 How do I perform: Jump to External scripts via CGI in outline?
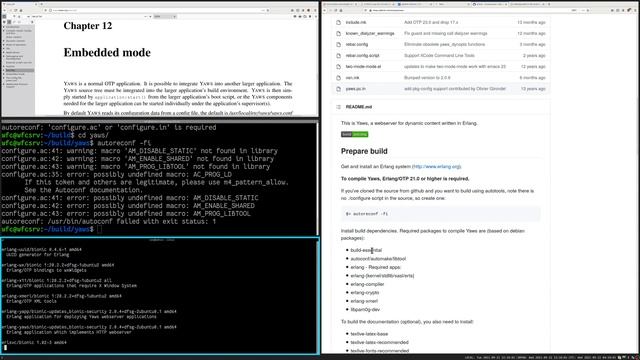(19, 62)
